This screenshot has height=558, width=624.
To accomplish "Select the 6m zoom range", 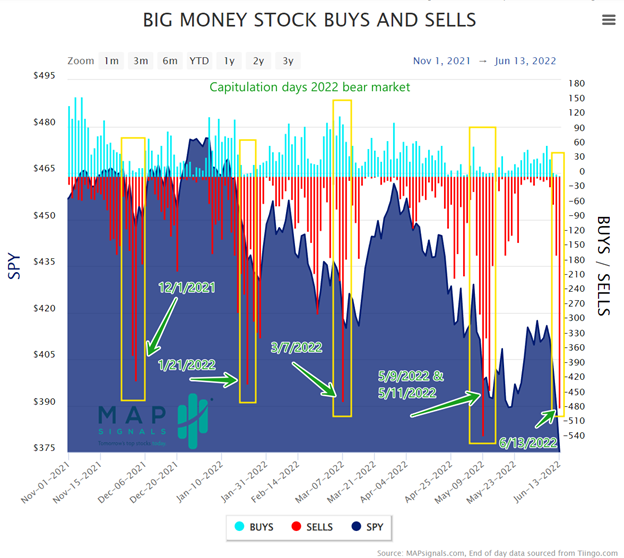I will coord(170,61).
